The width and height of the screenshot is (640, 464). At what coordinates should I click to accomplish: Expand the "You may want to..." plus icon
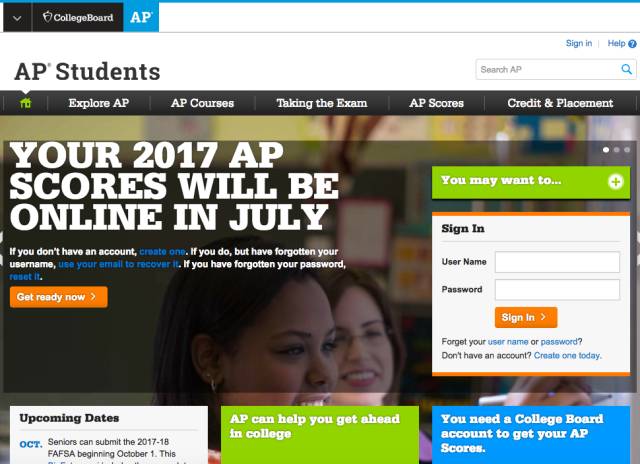coord(616,181)
